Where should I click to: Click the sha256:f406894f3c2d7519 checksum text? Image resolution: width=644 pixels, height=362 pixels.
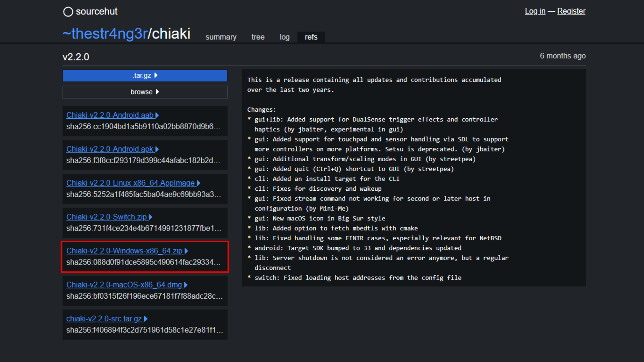(x=145, y=330)
